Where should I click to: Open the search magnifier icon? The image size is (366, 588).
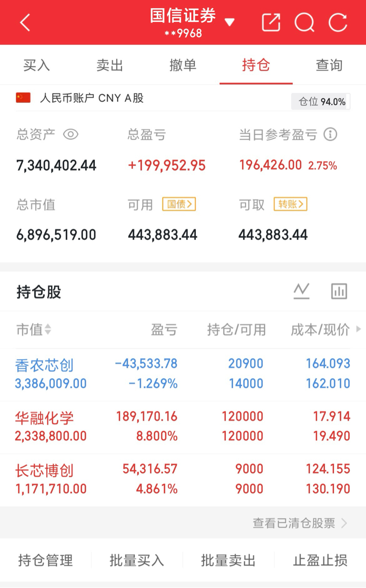(305, 22)
